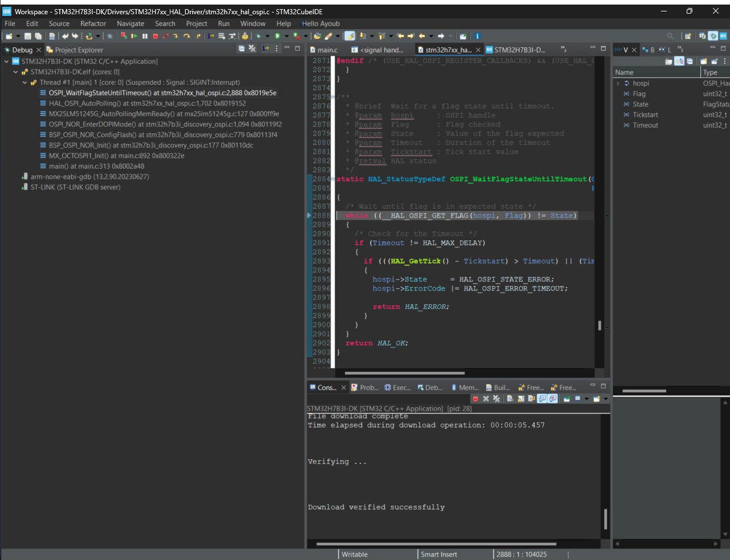Toggle Mark Occurrences highlighter button in toolbar
The height and width of the screenshot is (560, 730).
tap(350, 36)
